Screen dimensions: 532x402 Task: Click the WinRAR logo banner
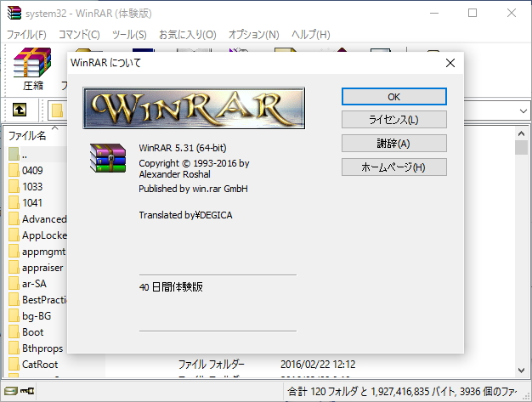[194, 108]
